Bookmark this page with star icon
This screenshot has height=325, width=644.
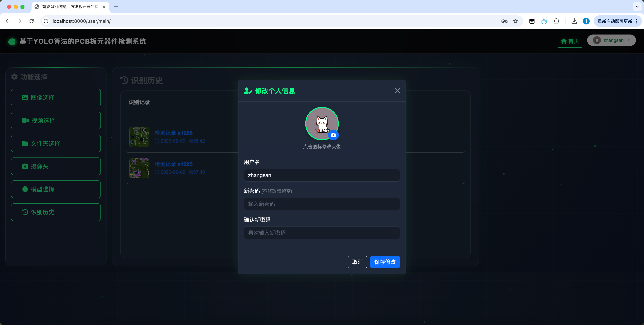(x=515, y=21)
